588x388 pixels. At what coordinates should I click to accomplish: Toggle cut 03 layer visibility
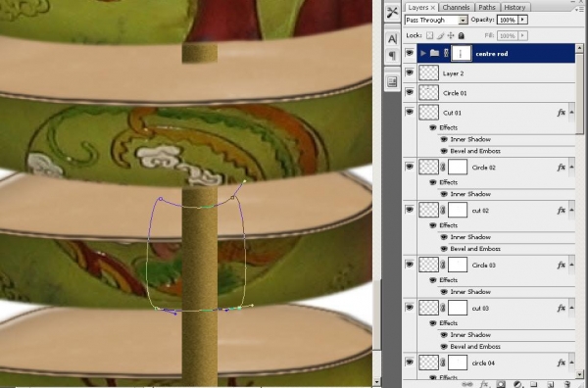pos(410,307)
